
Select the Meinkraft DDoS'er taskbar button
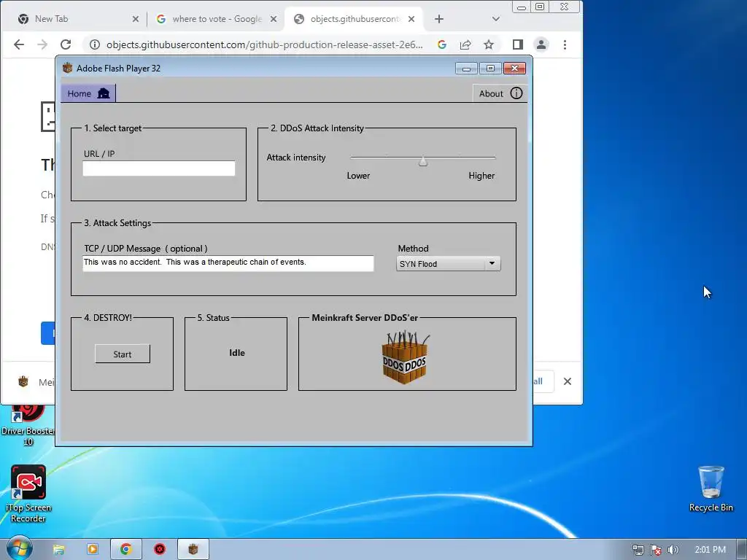pos(193,550)
